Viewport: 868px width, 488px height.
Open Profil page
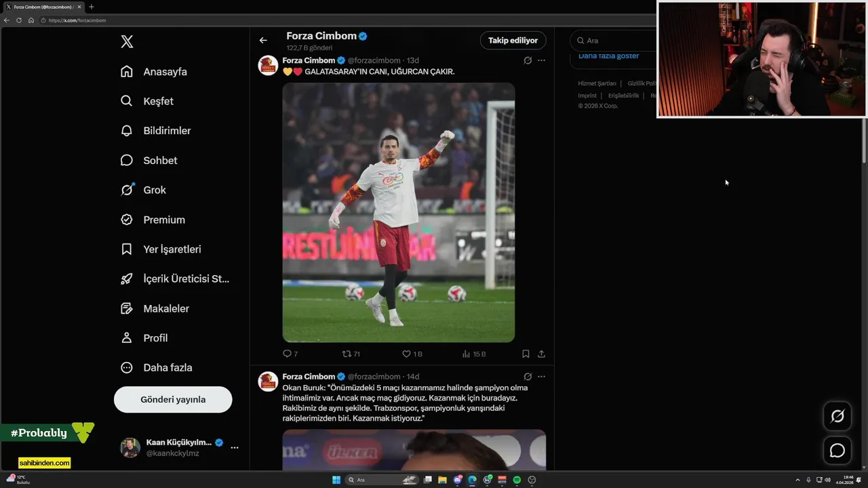tap(144, 338)
